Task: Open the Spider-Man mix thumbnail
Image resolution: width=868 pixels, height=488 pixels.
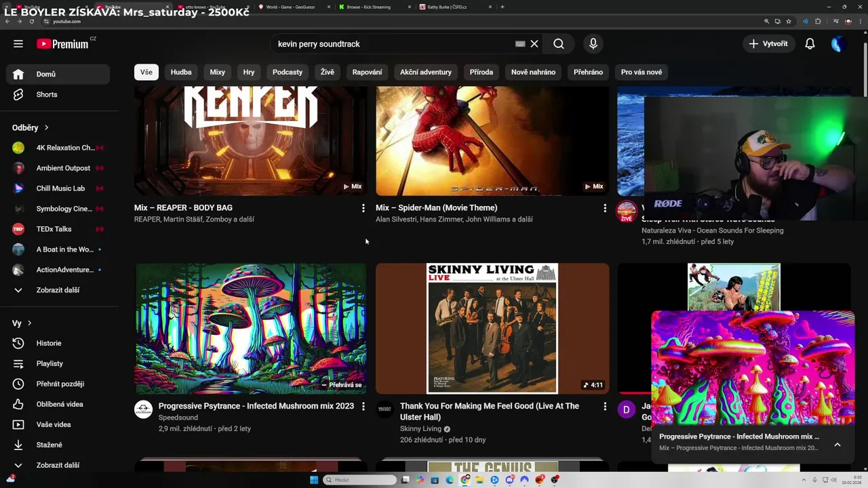Action: click(492, 141)
